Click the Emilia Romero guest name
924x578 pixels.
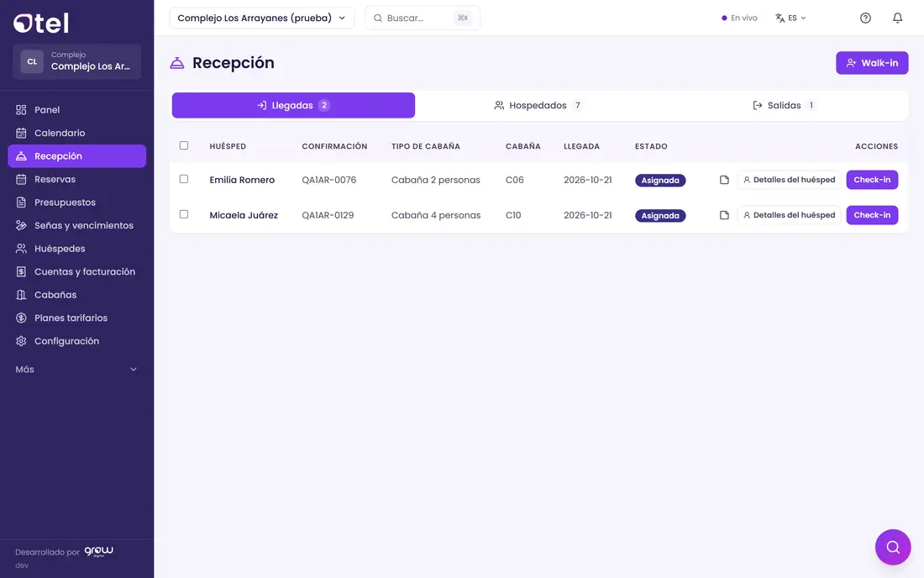(242, 180)
